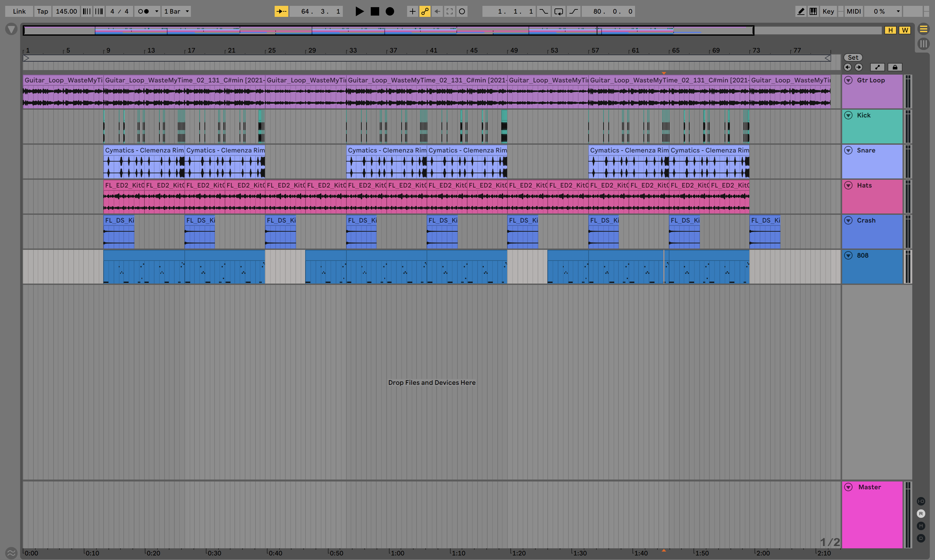The height and width of the screenshot is (560, 935).
Task: Select the Snare track title
Action: [x=866, y=150]
